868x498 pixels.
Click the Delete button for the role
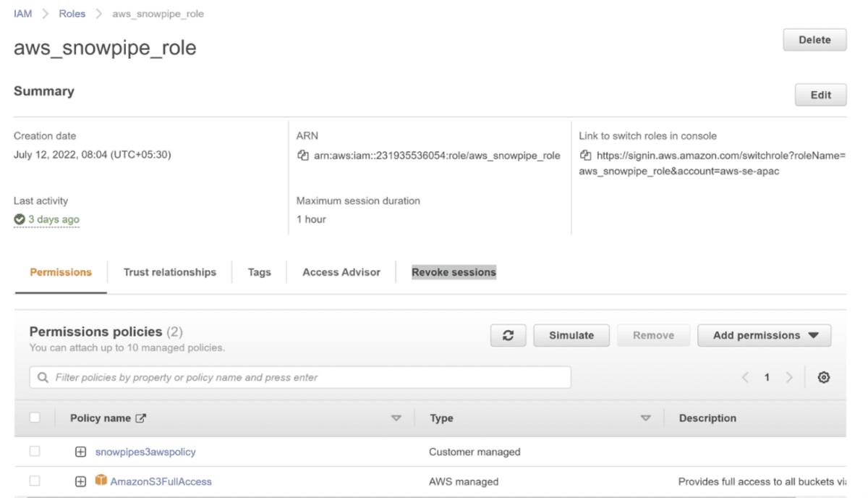coord(814,40)
